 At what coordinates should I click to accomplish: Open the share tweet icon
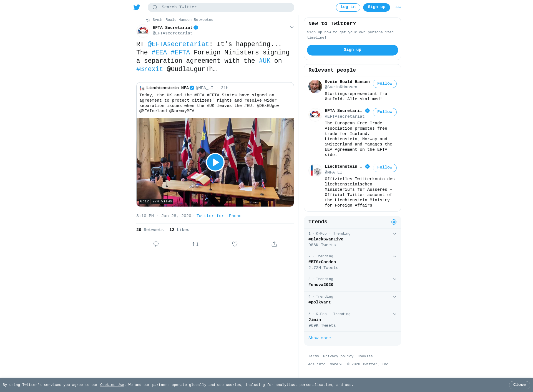tap(274, 244)
